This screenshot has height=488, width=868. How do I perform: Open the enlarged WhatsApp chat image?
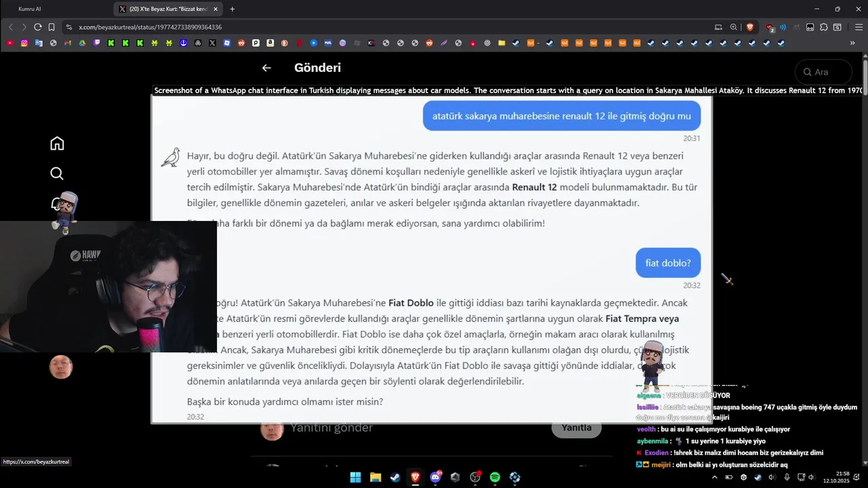(431, 259)
